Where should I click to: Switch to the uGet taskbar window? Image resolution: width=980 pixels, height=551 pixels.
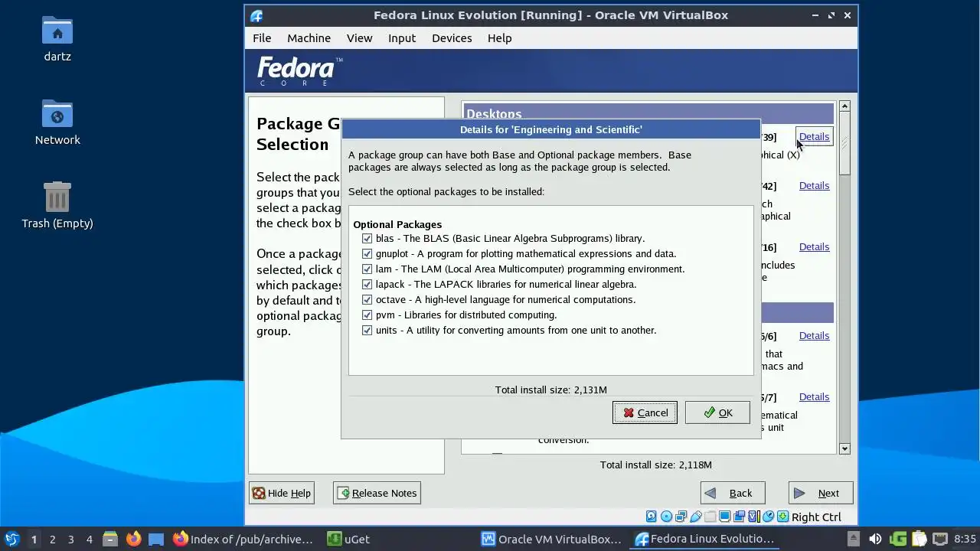click(x=349, y=539)
